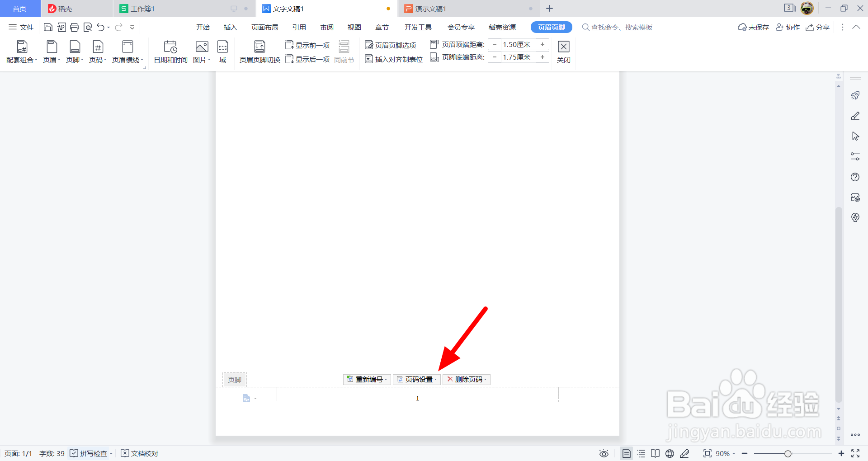Click the search commands box
The width and height of the screenshot is (868, 461).
click(618, 27)
